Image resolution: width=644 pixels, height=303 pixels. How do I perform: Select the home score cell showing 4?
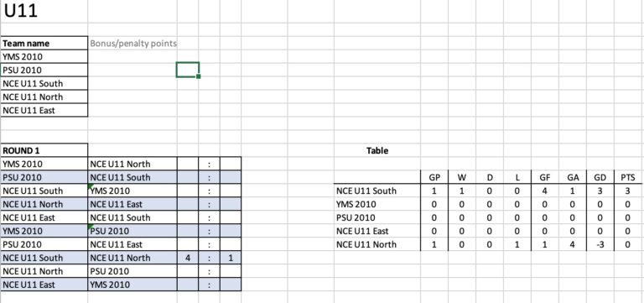(188, 258)
